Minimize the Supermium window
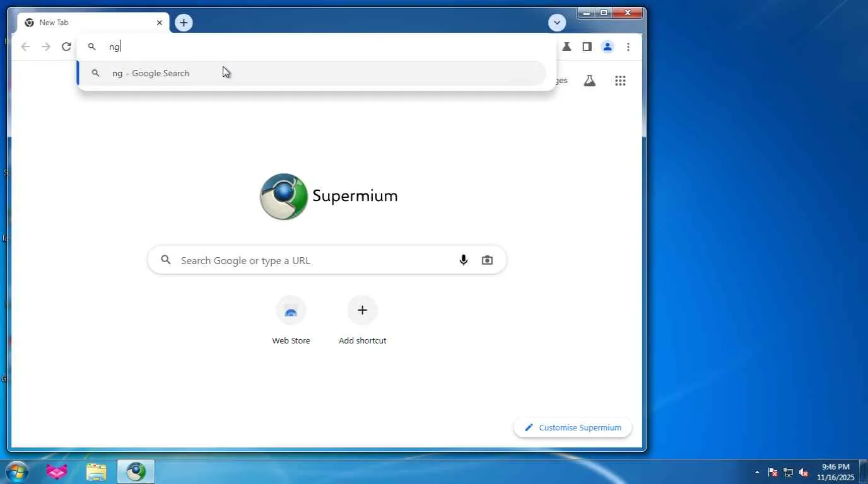868x484 pixels. [586, 13]
